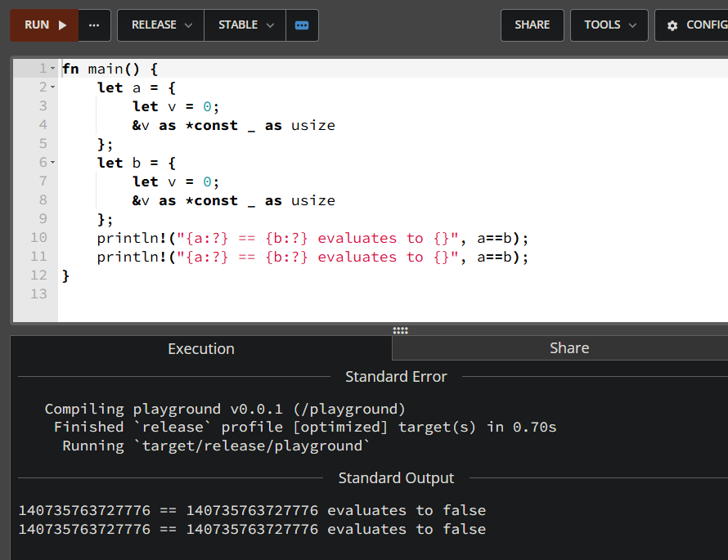
Task: Click line number 10 in the gutter
Action: (39, 238)
